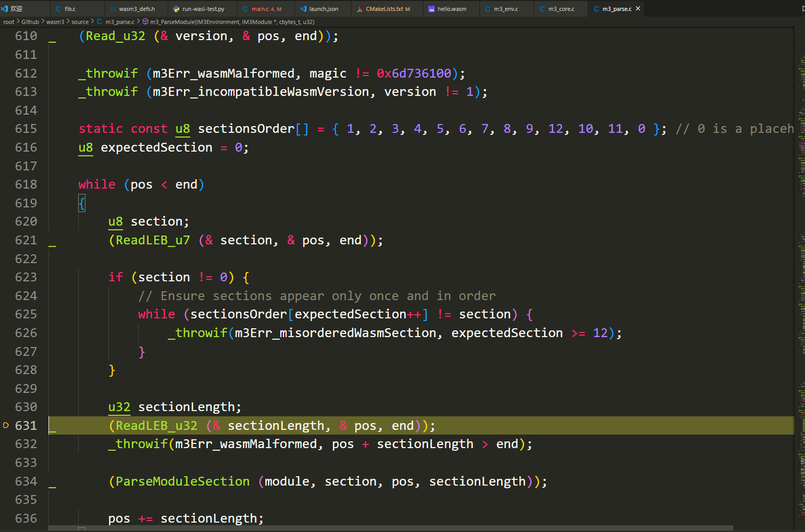Click the Github breadcrumb entry
The image size is (805, 532).
click(x=30, y=22)
